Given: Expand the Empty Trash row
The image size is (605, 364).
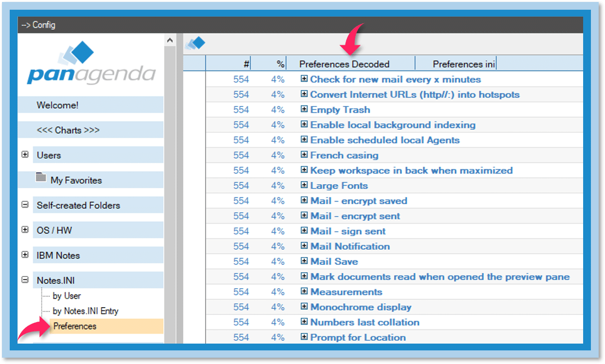Looking at the screenshot, I should click(304, 109).
